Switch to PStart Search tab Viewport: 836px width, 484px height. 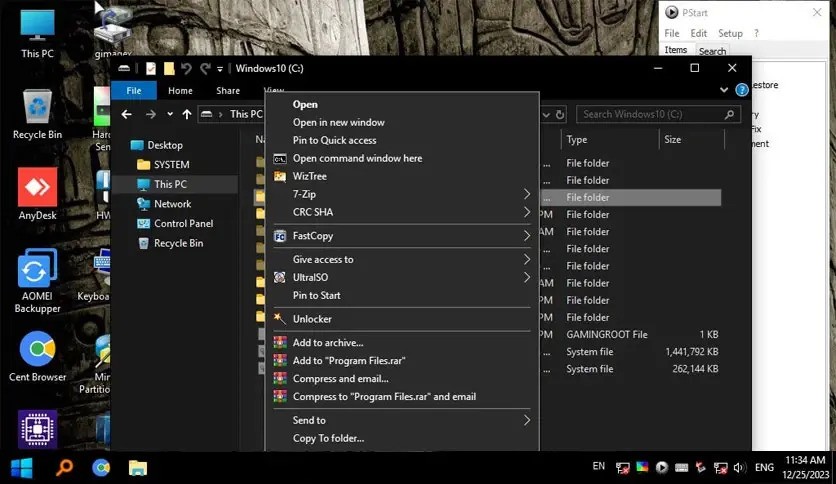tap(712, 51)
